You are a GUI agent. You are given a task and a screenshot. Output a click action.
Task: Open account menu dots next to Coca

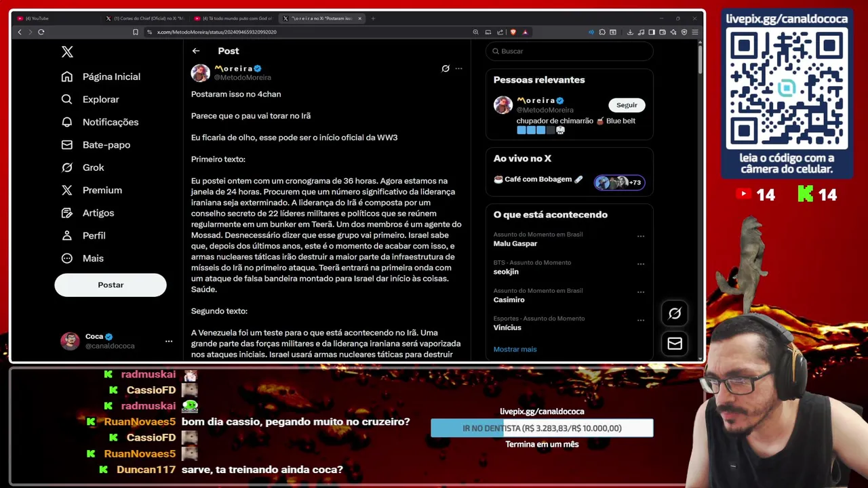pyautogui.click(x=169, y=341)
